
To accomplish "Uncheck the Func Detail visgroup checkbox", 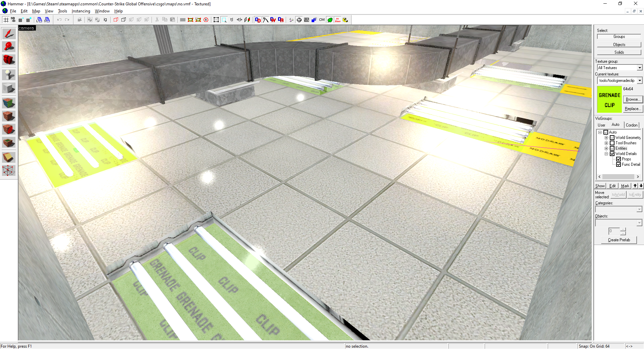I will click(619, 164).
